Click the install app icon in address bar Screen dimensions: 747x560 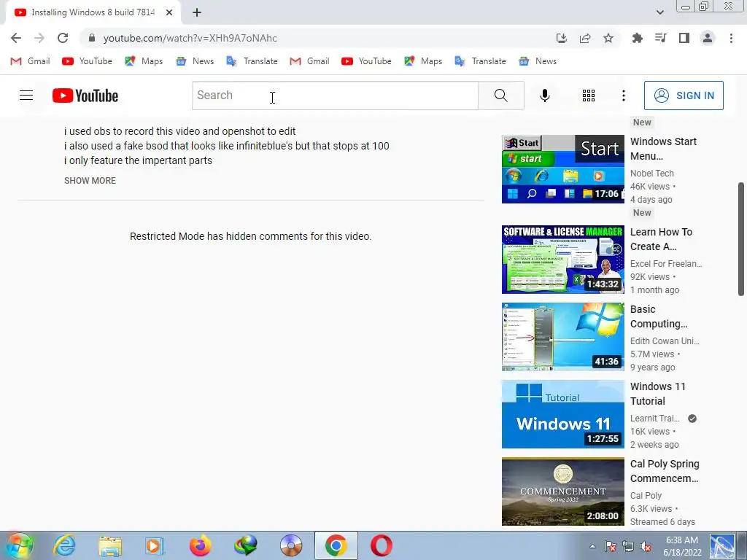562,38
